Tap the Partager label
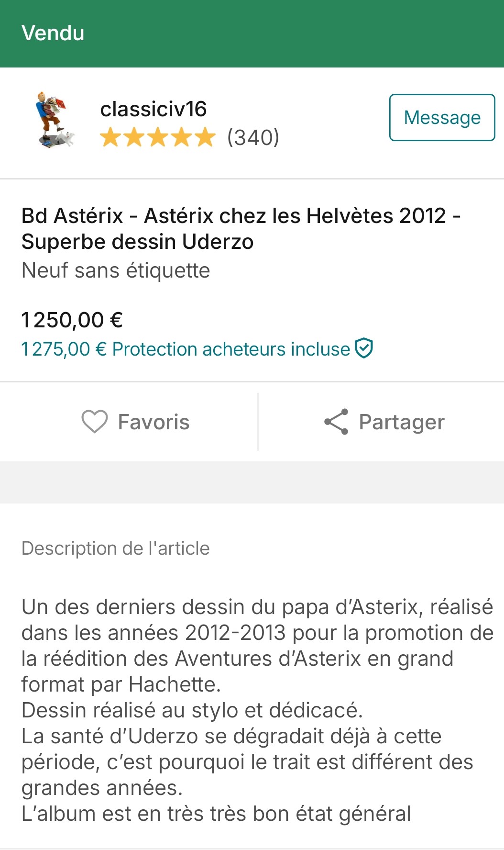The height and width of the screenshot is (850, 504). (402, 422)
